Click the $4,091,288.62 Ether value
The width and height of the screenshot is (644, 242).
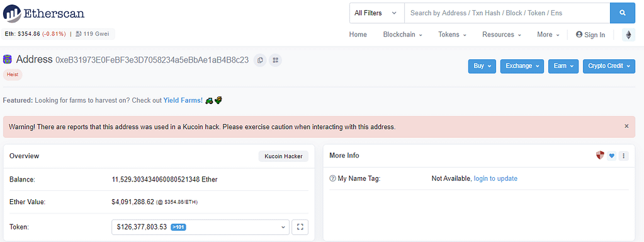click(x=133, y=202)
